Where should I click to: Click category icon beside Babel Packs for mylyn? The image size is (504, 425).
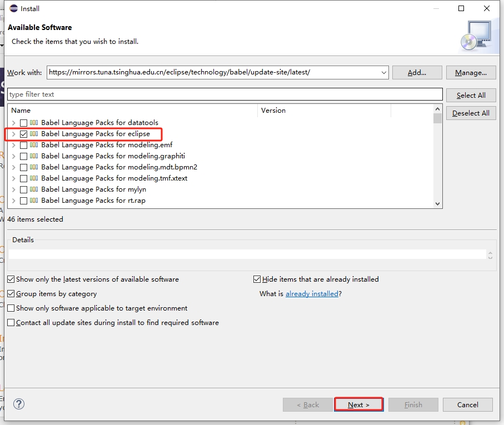tap(34, 189)
